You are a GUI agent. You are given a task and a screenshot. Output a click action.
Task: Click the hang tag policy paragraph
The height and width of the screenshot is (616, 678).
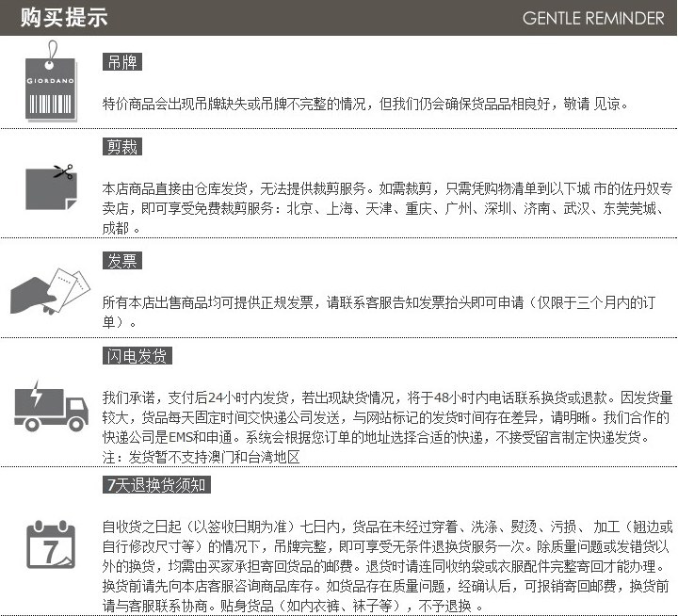363,103
